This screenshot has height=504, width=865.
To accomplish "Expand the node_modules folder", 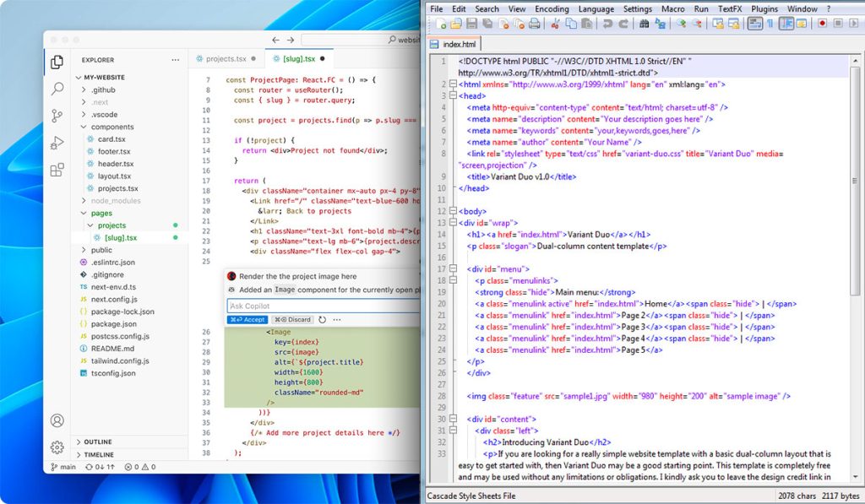I will tap(129, 201).
